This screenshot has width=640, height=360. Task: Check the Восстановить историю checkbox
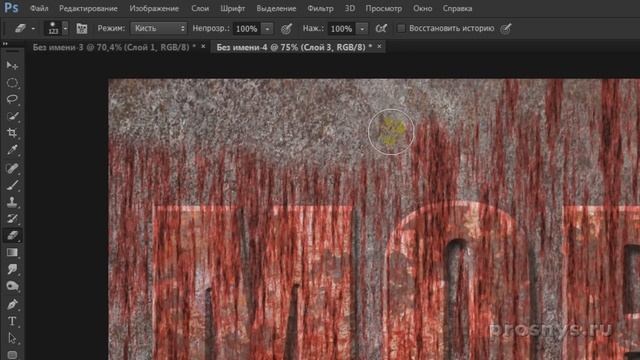coord(401,28)
